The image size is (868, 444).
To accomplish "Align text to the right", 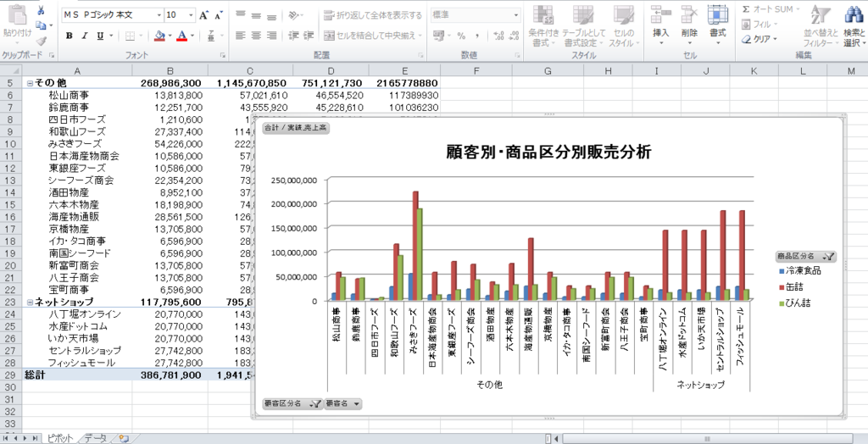I will [x=271, y=36].
